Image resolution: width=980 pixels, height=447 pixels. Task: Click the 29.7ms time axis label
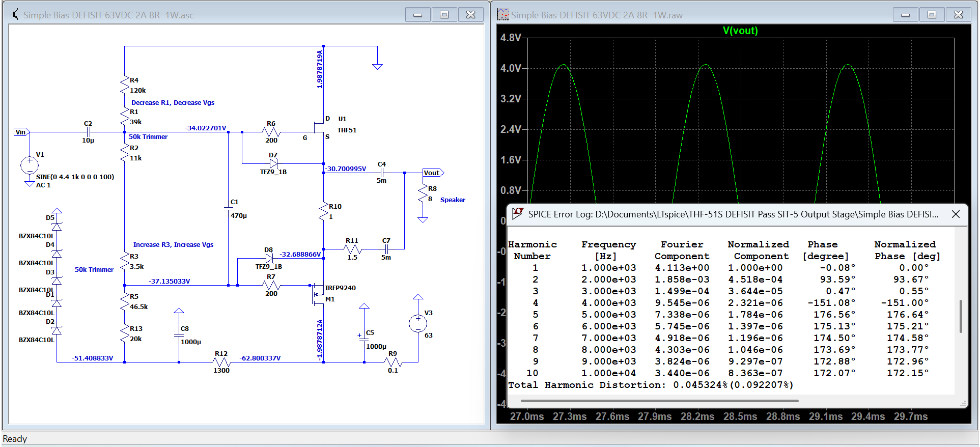(911, 416)
